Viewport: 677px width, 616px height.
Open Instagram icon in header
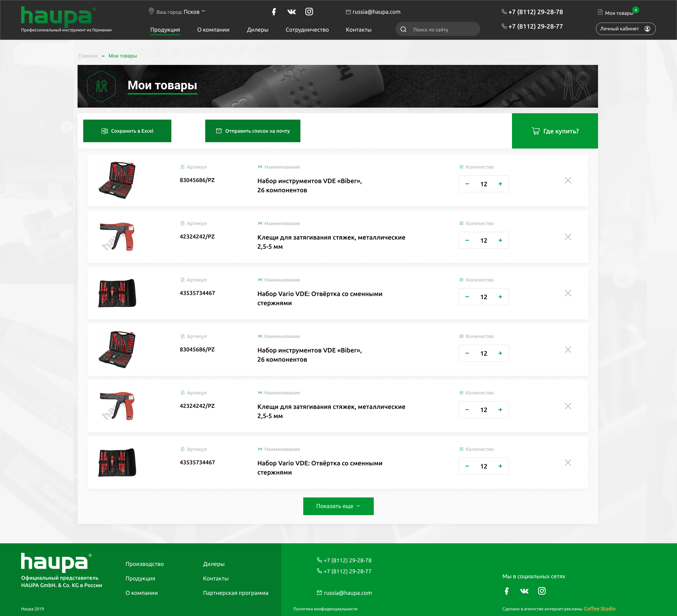click(309, 12)
